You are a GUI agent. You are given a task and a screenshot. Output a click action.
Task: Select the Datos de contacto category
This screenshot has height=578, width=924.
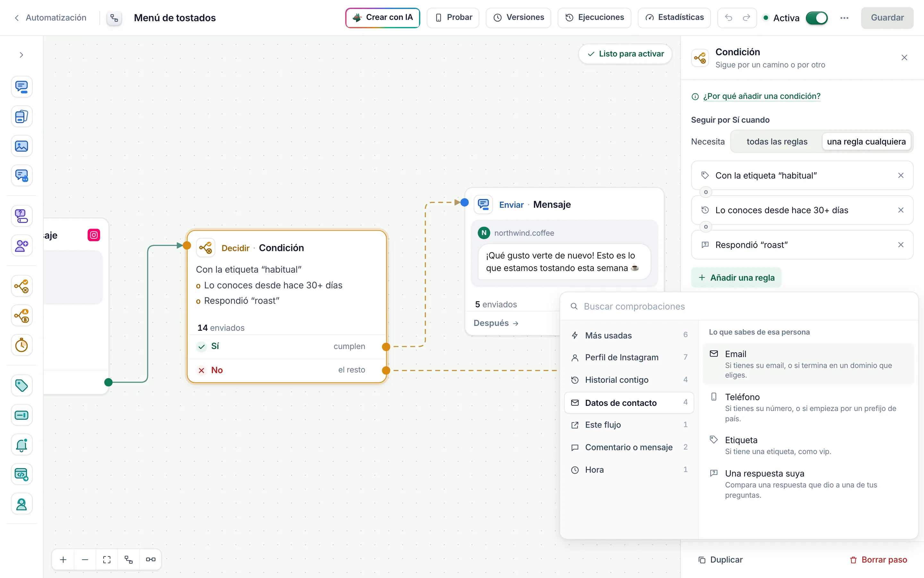pos(629,403)
